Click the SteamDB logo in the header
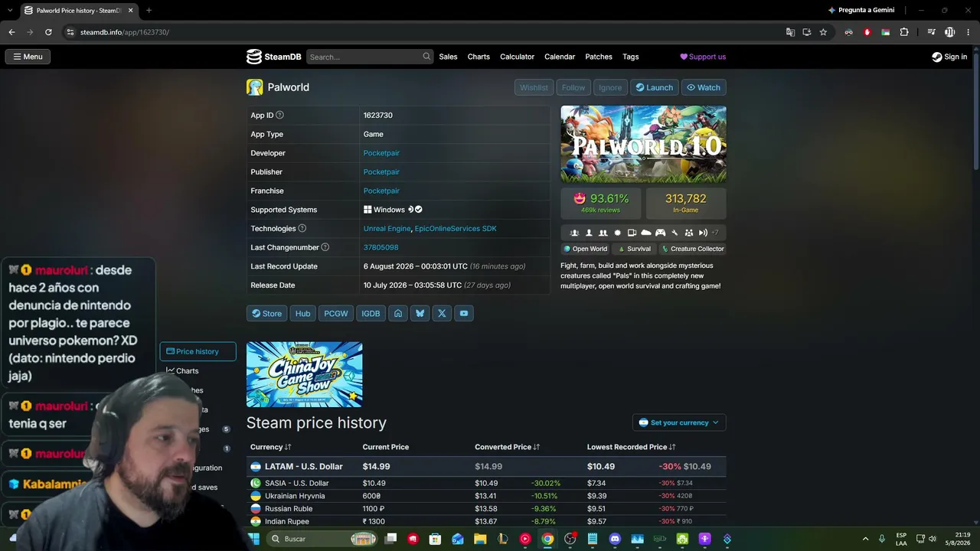 click(x=273, y=57)
